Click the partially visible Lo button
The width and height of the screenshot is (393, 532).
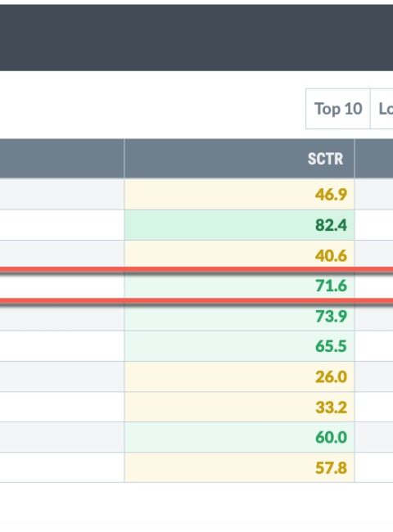coord(382,109)
